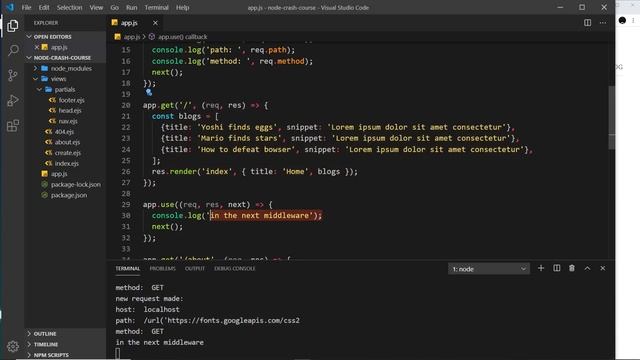Expand the Outline section
Screen dimensions: 640x360
tap(44, 333)
